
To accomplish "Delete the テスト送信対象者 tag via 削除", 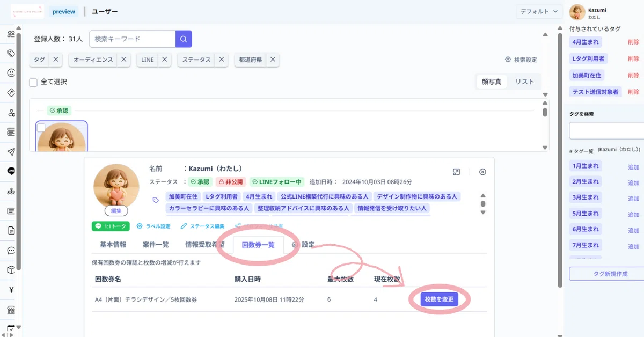I will (x=633, y=92).
